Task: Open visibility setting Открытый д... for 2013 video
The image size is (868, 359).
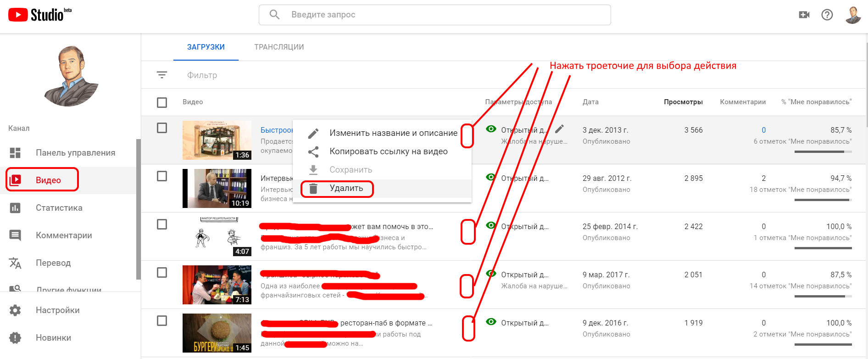Action: pyautogui.click(x=524, y=130)
